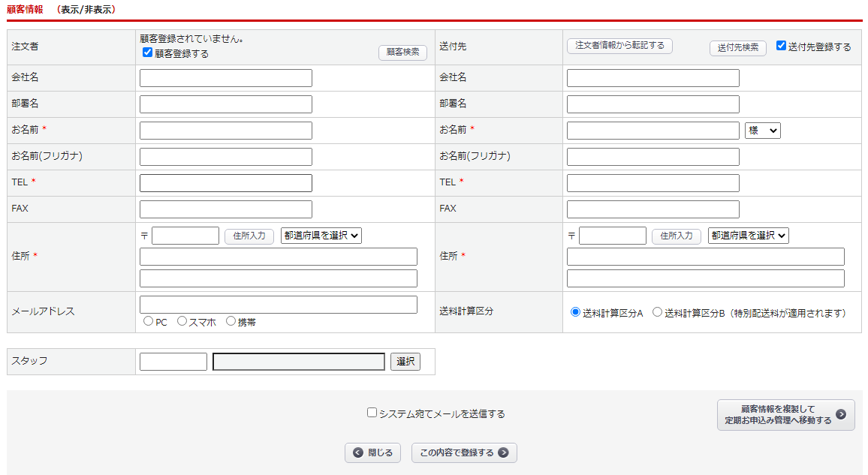Expand the shipping address 都道府県を選択 dropdown
868x475 pixels.
(748, 236)
